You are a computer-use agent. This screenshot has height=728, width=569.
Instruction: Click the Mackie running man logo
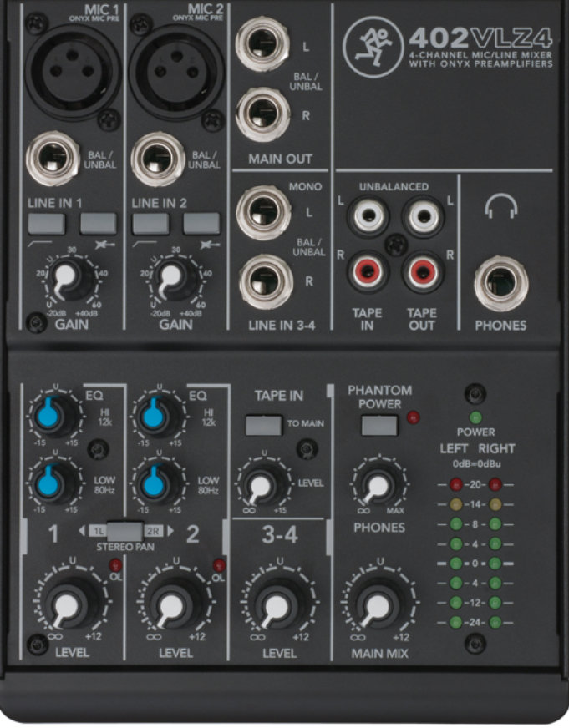point(373,47)
